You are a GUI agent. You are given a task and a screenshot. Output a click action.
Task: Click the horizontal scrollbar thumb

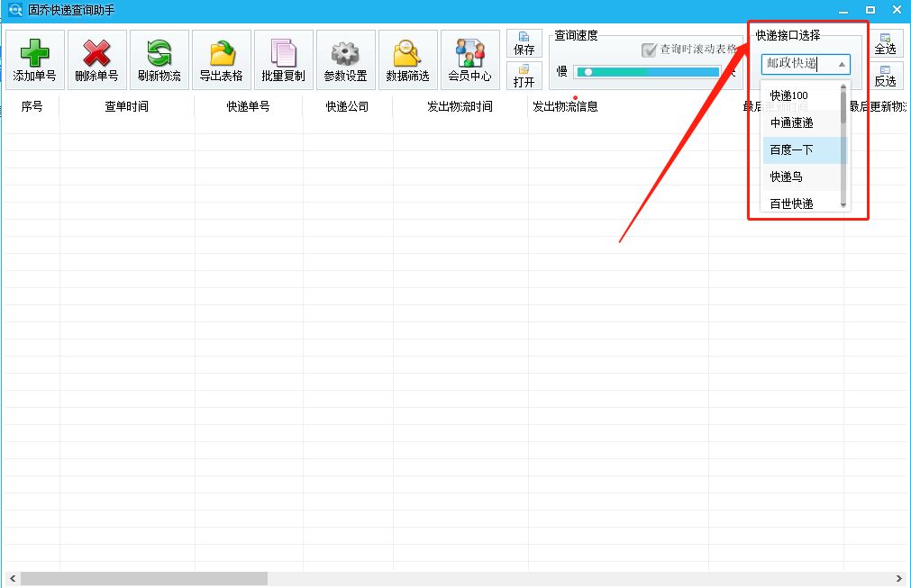[x=144, y=578]
